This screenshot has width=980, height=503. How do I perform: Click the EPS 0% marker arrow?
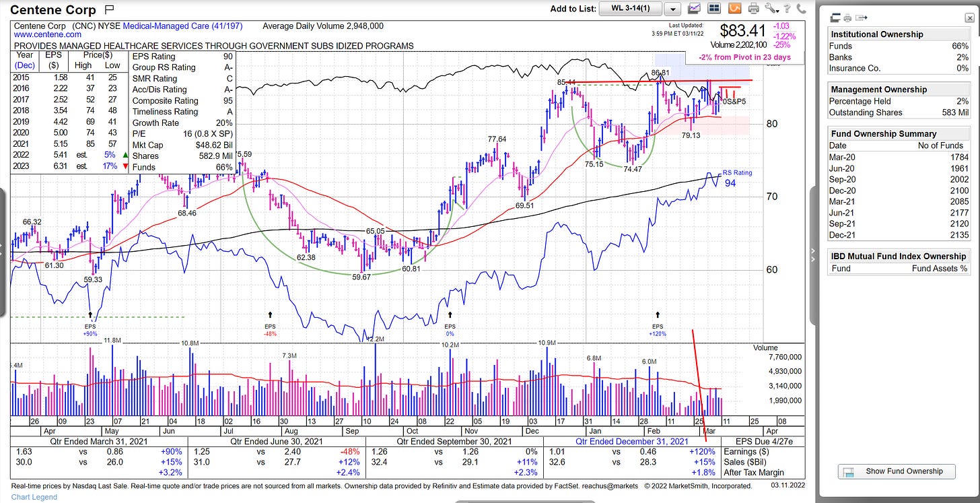coord(450,314)
